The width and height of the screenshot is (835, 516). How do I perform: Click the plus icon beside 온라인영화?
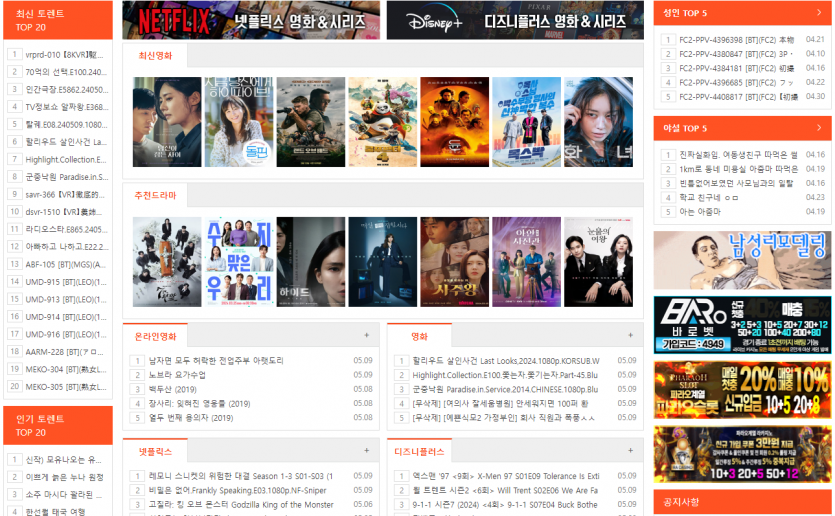coord(366,336)
